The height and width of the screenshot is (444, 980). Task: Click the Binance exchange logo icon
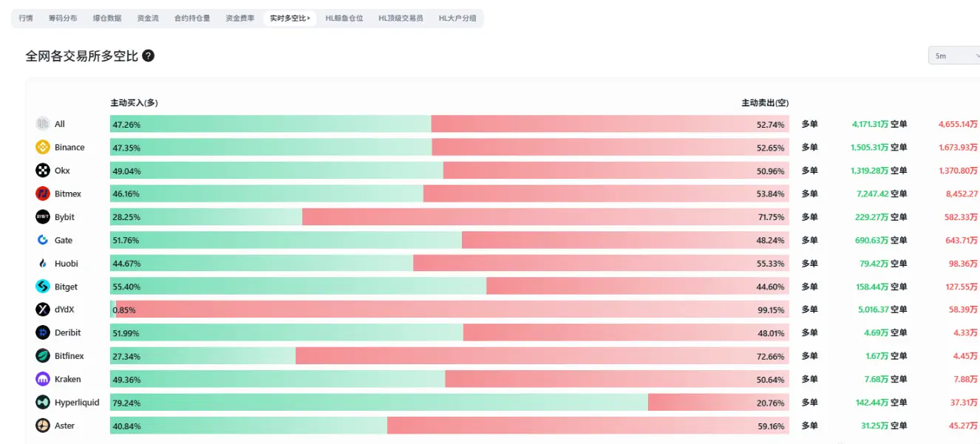[43, 147]
